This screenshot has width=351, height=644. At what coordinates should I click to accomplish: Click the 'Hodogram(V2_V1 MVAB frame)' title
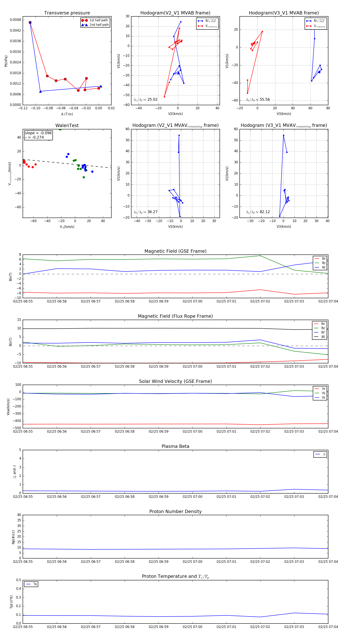[x=175, y=13]
